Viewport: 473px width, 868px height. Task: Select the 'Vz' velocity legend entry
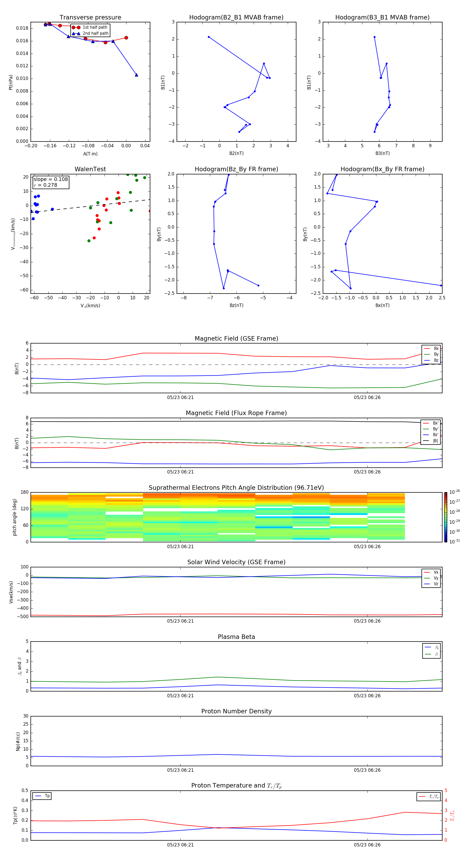pos(431,584)
